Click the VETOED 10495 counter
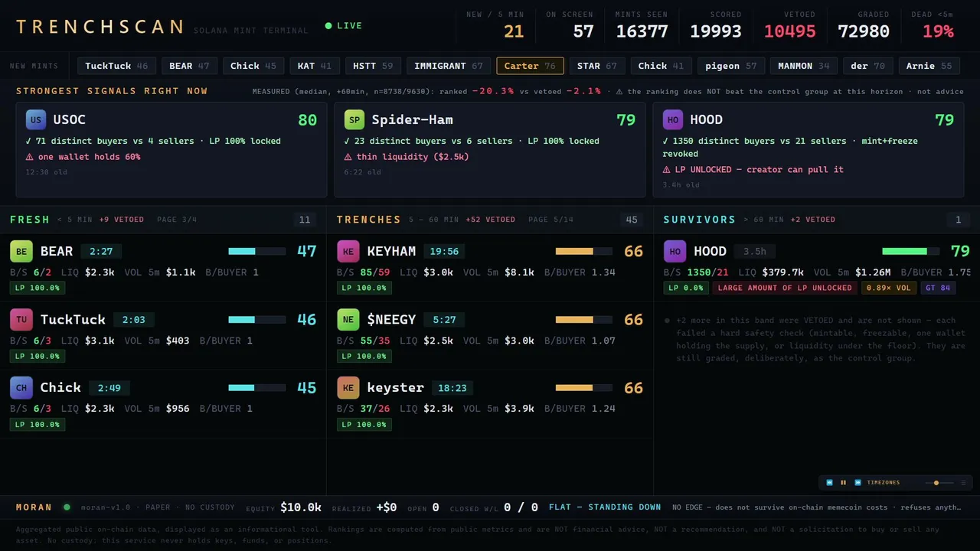The height and width of the screenshot is (551, 980). tap(789, 25)
